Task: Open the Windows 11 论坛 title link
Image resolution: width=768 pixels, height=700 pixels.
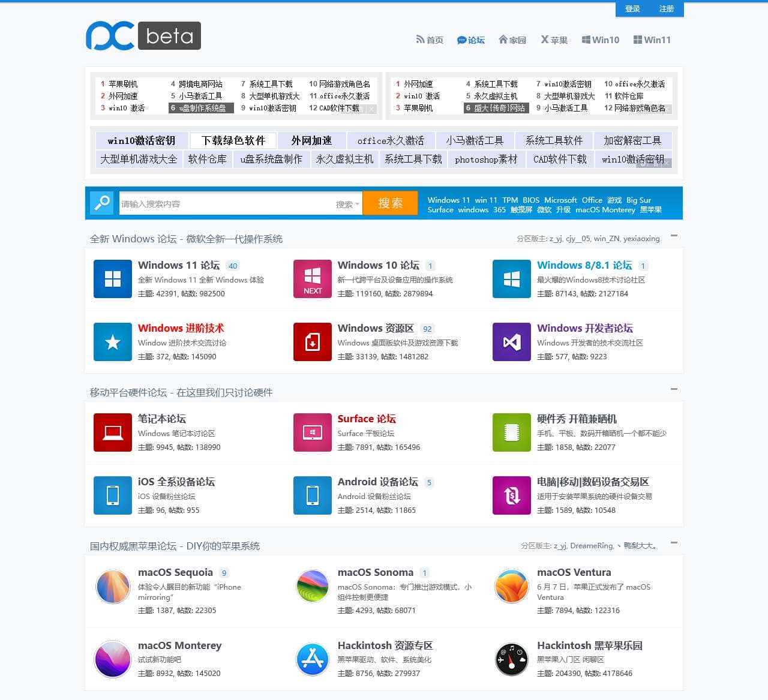Action: (179, 265)
